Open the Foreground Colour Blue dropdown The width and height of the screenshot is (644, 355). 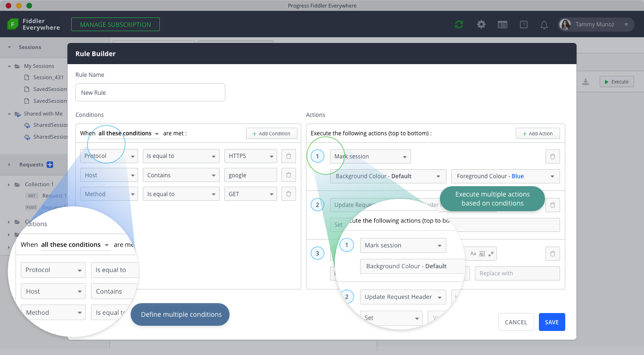pyautogui.click(x=505, y=176)
